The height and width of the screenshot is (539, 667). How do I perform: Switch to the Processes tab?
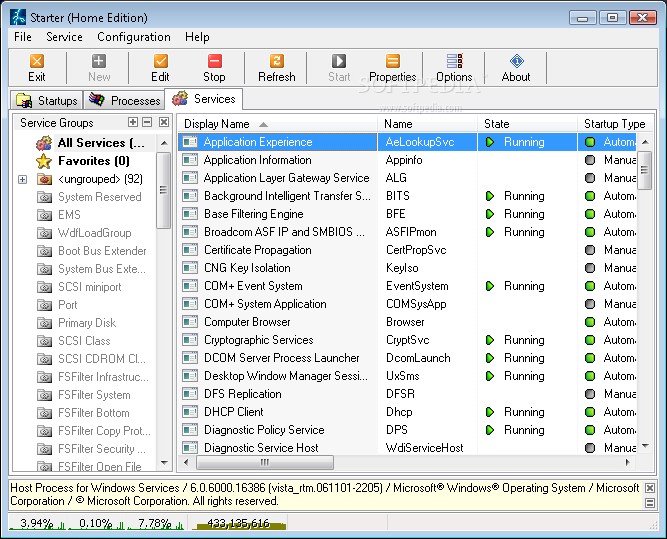pyautogui.click(x=125, y=100)
